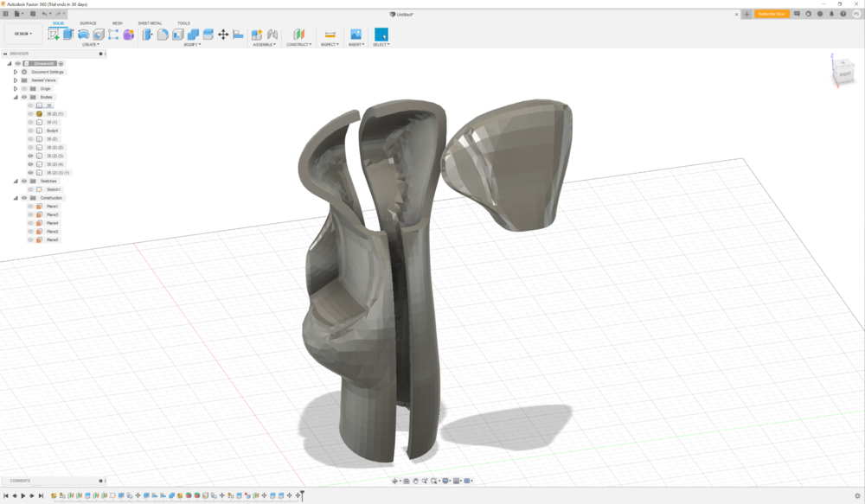Collapse the Bodies folder

16,97
